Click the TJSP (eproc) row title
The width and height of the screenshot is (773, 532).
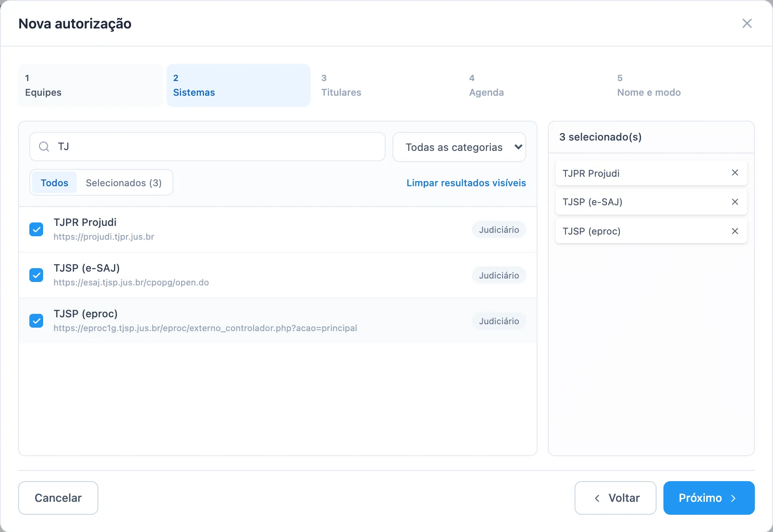click(x=85, y=314)
